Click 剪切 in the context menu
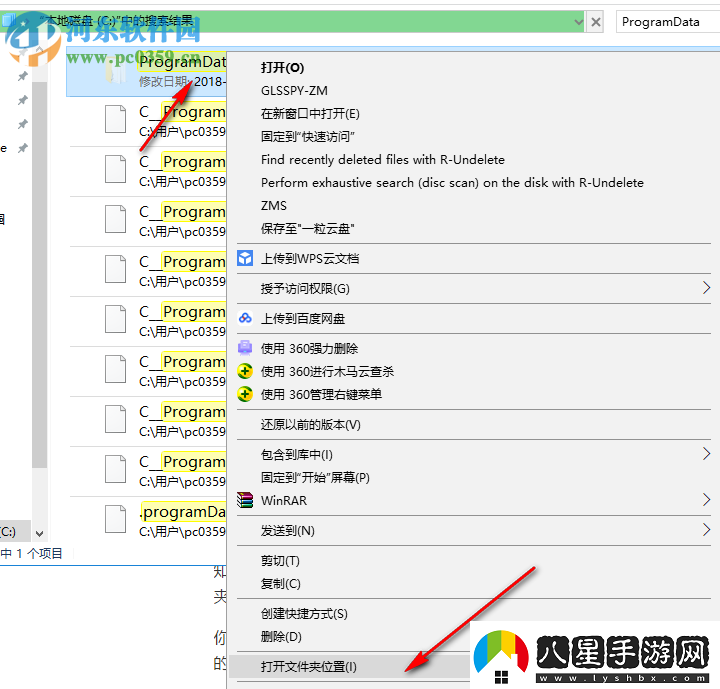This screenshot has height=689, width=720. click(280, 561)
